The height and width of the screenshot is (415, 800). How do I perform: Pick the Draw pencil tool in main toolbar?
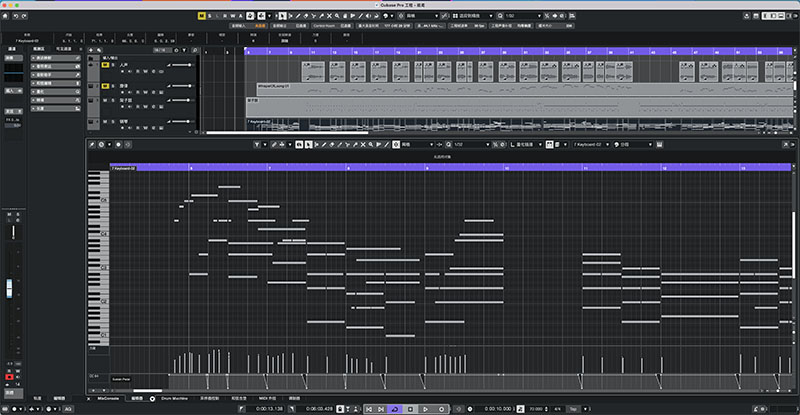298,16
